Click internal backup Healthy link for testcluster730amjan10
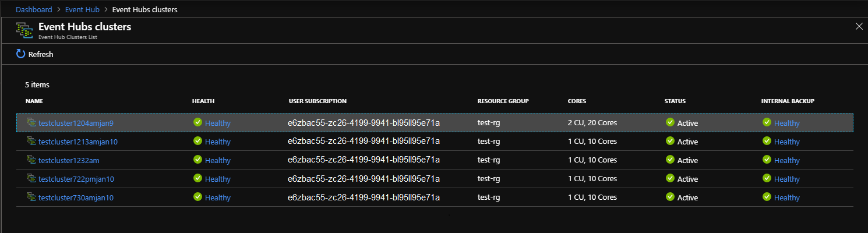Screen dimensions: 868x233 (x=786, y=197)
